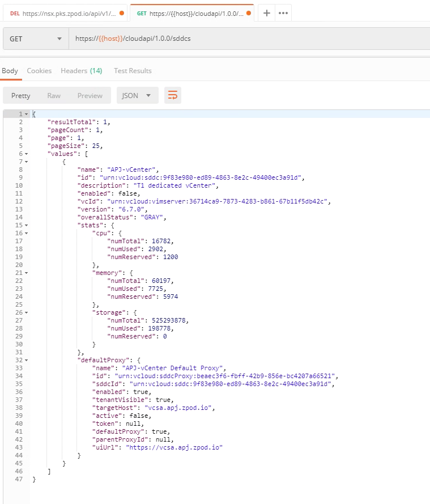Open the JSON format dropdown
Image resolution: width=430 pixels, height=504 pixels.
[x=137, y=95]
